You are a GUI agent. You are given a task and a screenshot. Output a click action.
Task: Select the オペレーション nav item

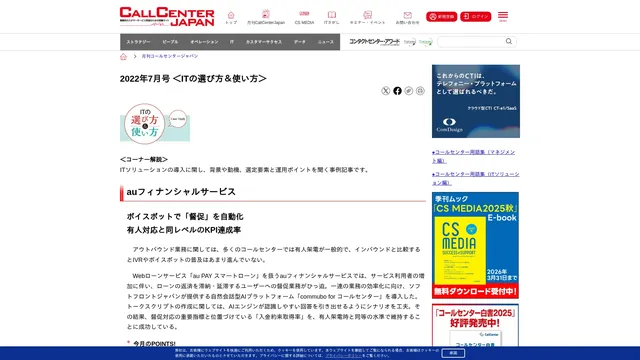[x=204, y=42]
